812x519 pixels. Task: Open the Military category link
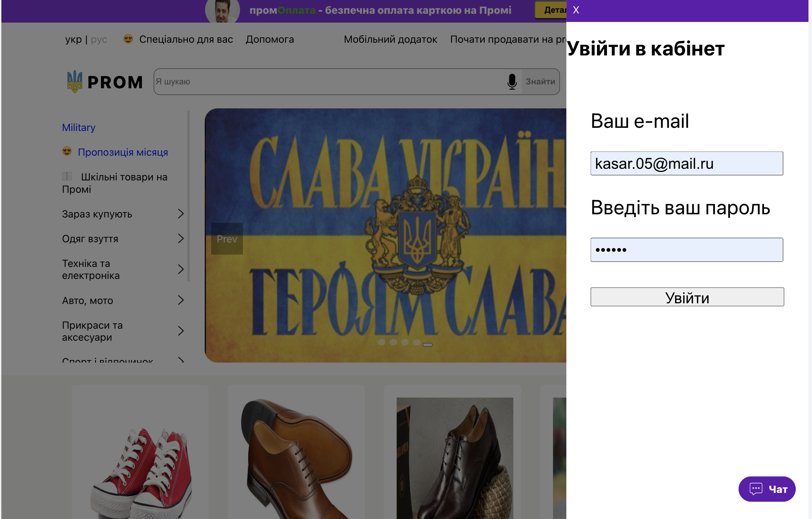tap(79, 127)
